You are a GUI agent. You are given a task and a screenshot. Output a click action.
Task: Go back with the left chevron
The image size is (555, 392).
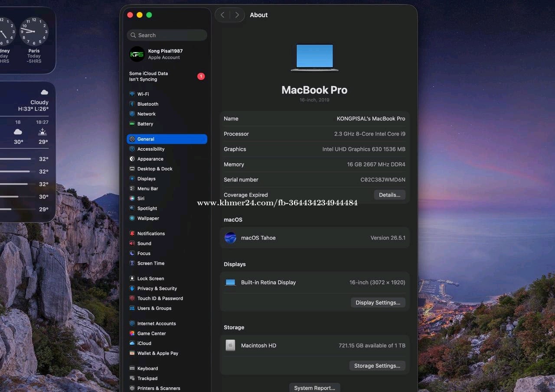222,15
